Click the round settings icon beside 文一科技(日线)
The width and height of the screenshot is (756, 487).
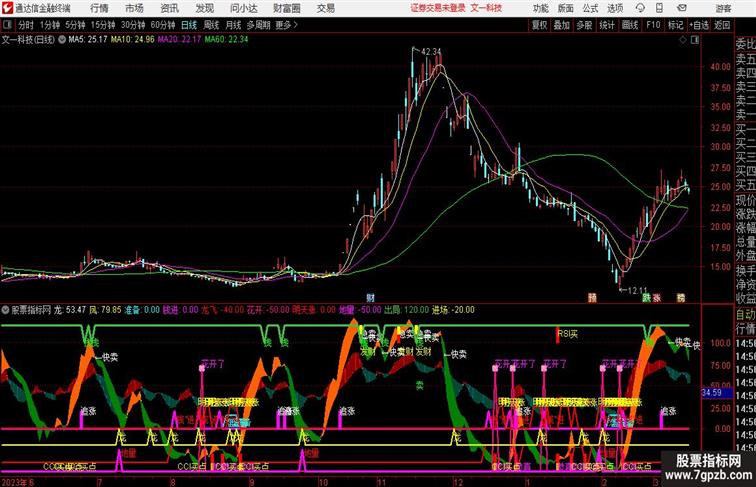point(62,40)
